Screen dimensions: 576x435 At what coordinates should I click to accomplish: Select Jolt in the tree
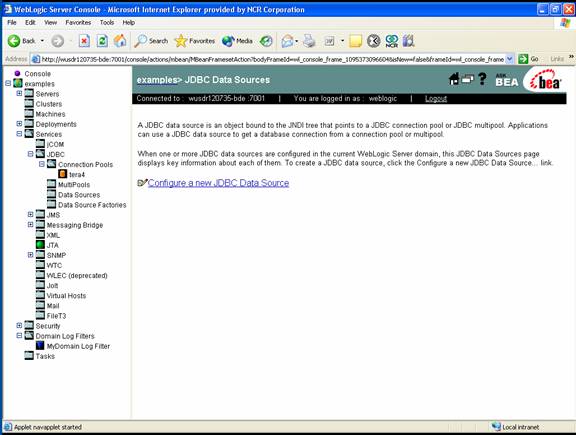click(53, 285)
